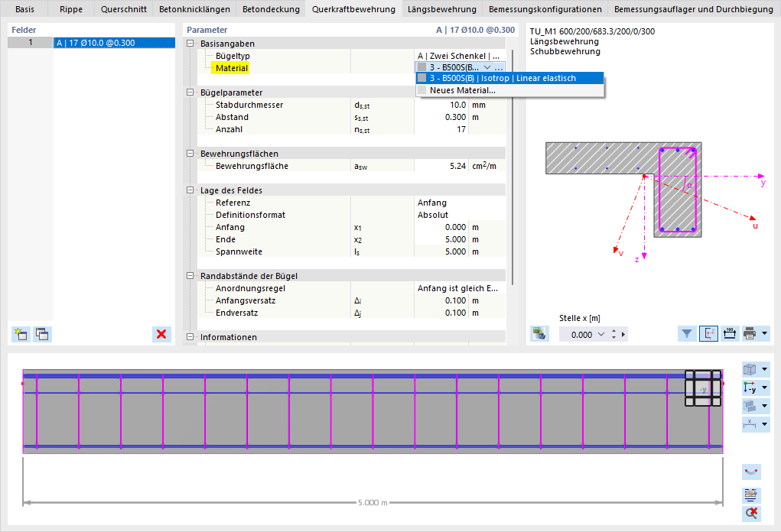
Task: Switch to the Längsbewehrung tab
Action: 442,9
